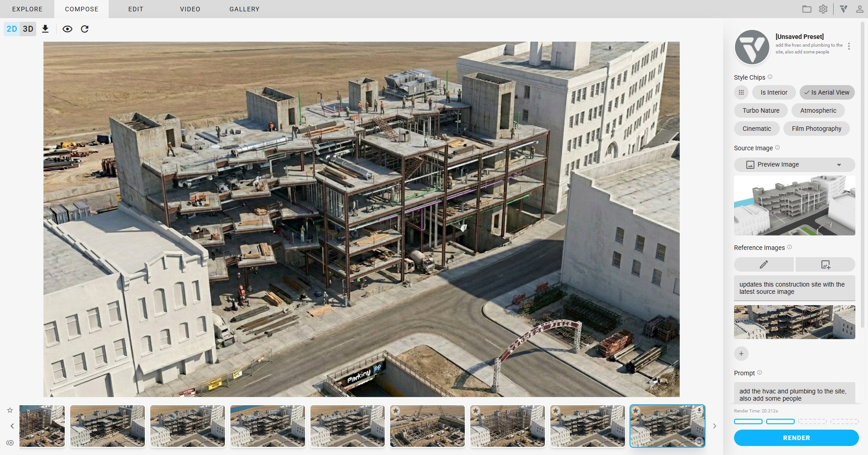Click the add-image icon under Reference Images
Viewport: 868px width, 455px height.
[825, 264]
